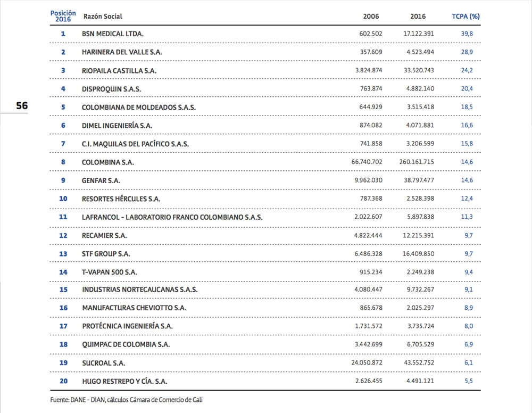Click the "TCPA (%)" column header

pos(465,16)
